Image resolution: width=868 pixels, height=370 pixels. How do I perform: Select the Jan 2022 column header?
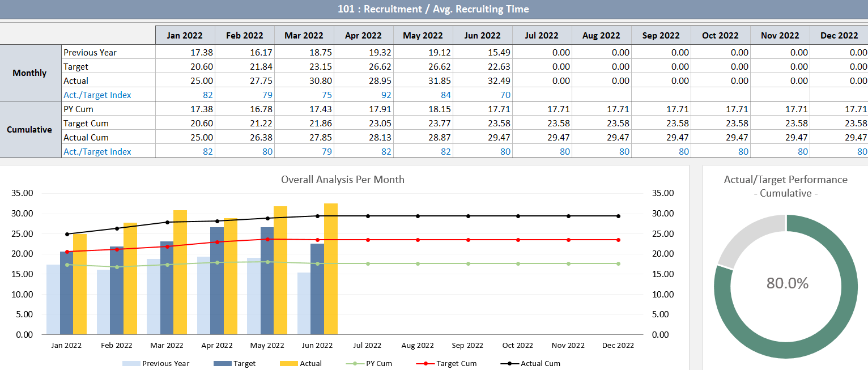185,35
